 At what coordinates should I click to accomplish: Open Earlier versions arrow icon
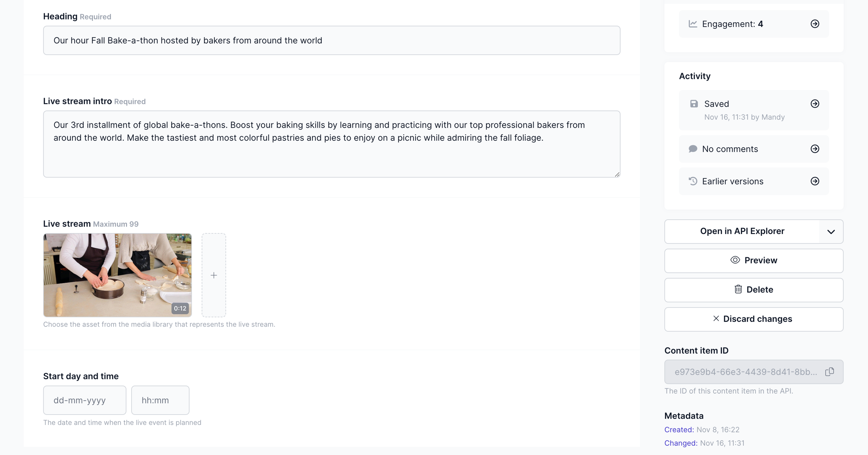click(x=815, y=181)
